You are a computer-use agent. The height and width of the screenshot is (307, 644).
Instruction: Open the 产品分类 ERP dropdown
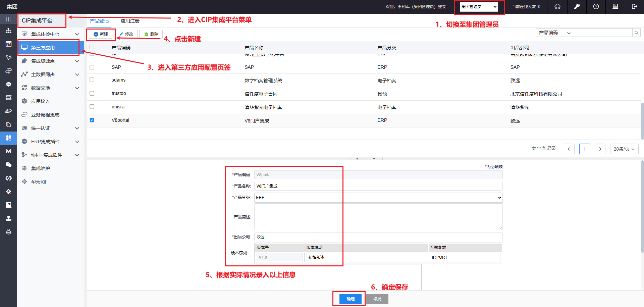[x=378, y=198]
